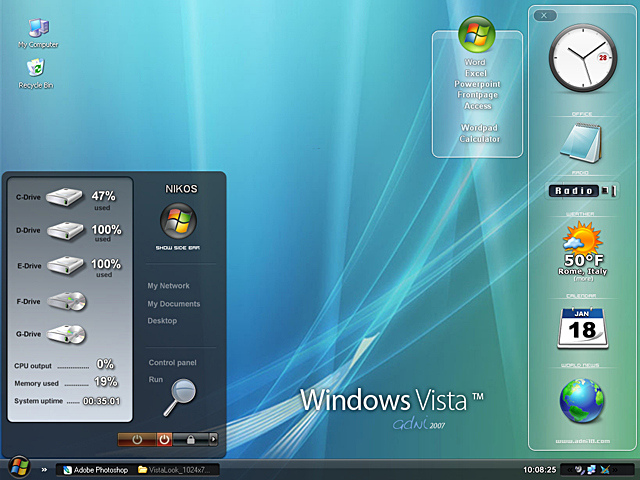The height and width of the screenshot is (480, 640).
Task: Click the crossed-tools tray icon
Action: click(x=605, y=470)
